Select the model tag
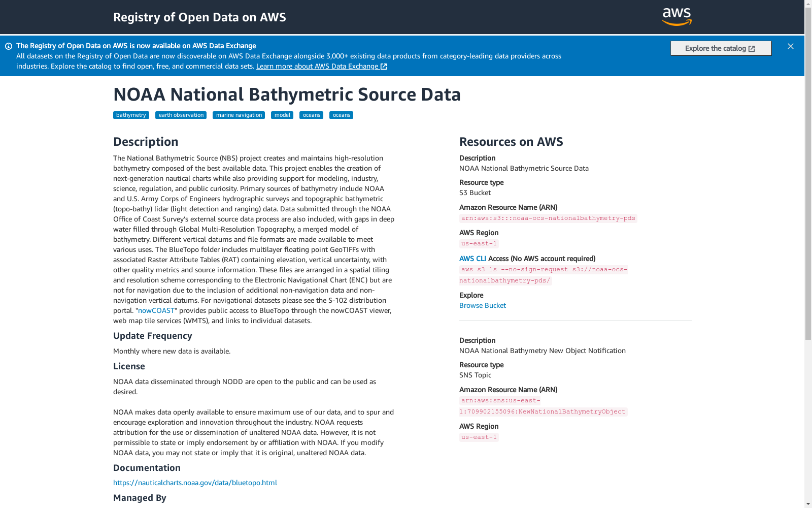The width and height of the screenshot is (812, 508). pyautogui.click(x=282, y=115)
